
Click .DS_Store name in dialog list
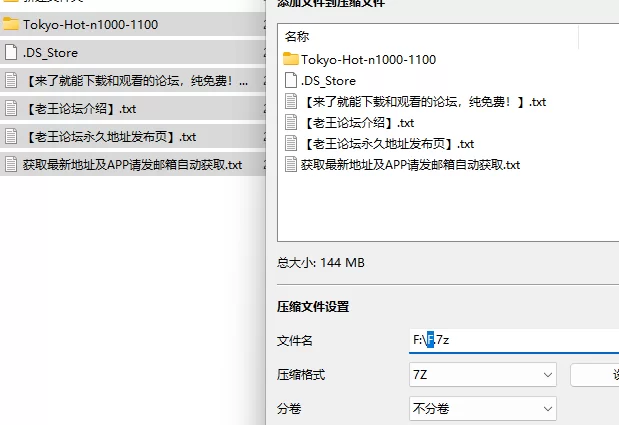(x=328, y=81)
